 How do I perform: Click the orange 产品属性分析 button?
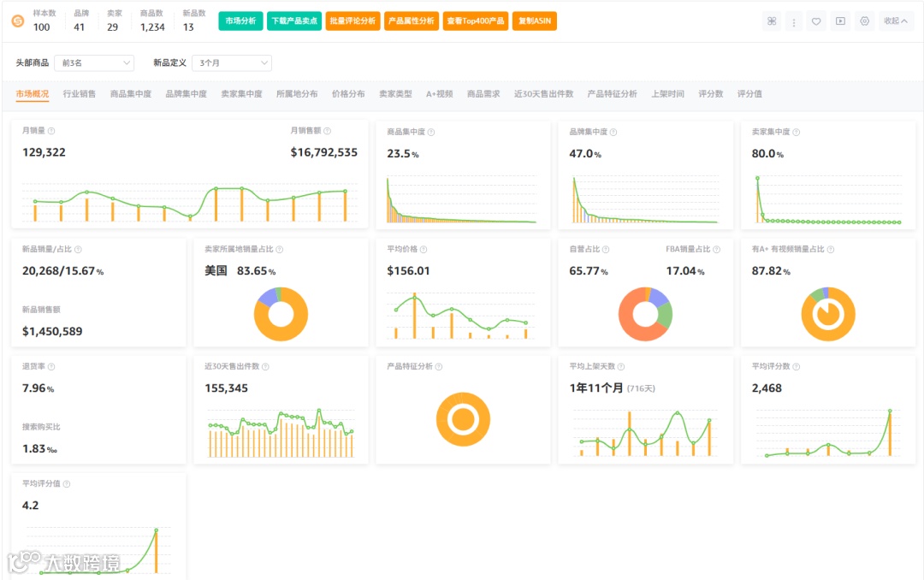tap(412, 21)
